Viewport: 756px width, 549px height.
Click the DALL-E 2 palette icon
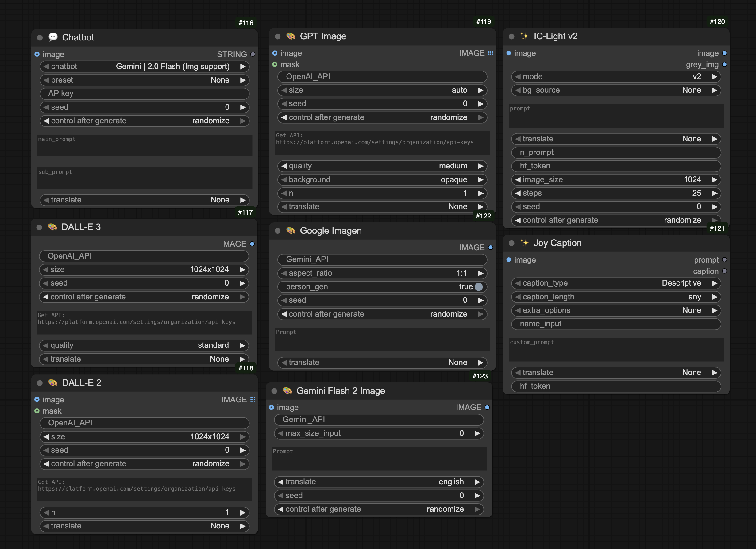53,382
